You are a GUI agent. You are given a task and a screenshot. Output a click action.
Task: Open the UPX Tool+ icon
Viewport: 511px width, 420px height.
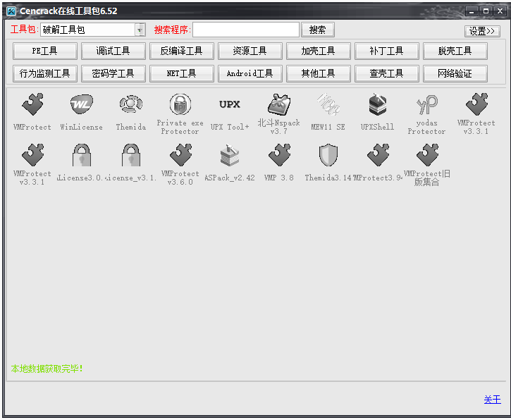[229, 106]
